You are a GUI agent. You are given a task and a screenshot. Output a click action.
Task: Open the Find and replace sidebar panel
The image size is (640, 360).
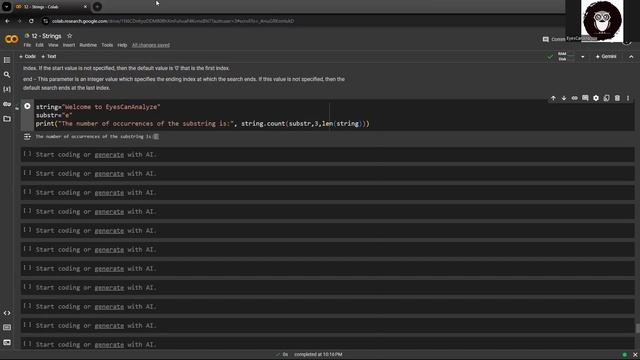click(x=7, y=75)
